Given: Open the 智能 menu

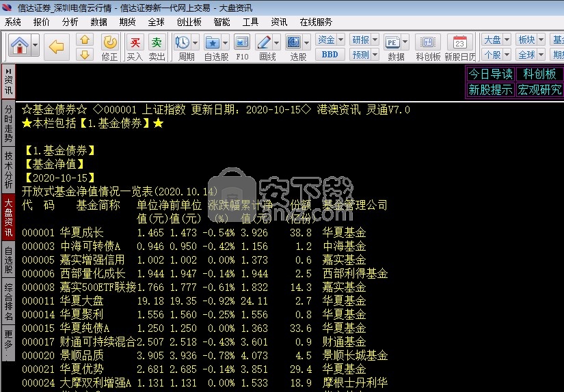Looking at the screenshot, I should pyautogui.click(x=221, y=23).
